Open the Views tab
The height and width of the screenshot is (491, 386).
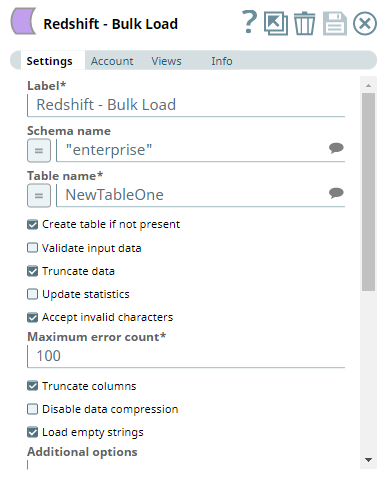(166, 61)
